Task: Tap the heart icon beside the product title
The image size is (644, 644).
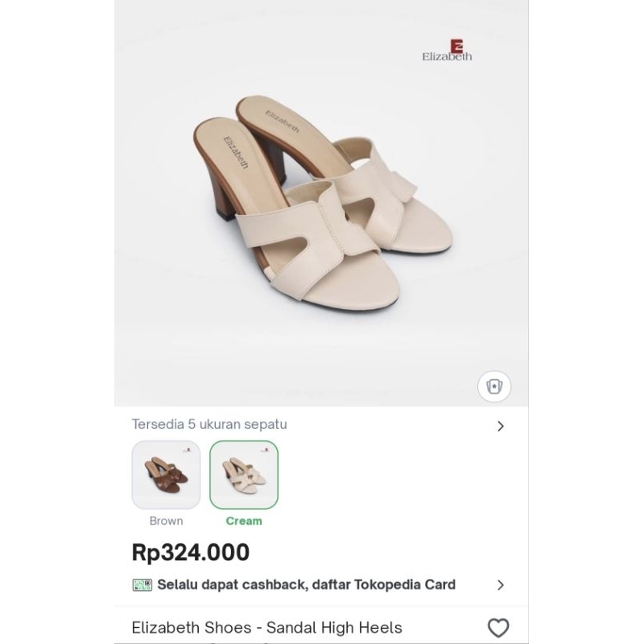Action: coord(499,625)
